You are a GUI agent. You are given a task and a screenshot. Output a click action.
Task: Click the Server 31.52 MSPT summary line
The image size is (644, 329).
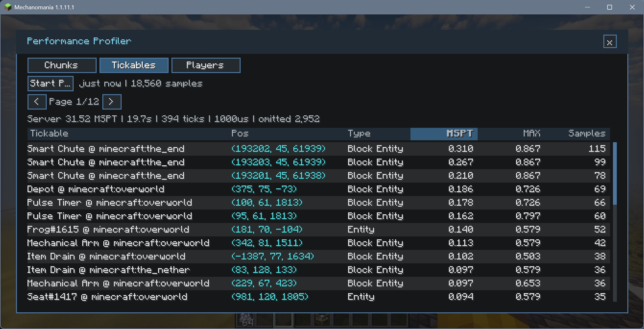click(173, 119)
